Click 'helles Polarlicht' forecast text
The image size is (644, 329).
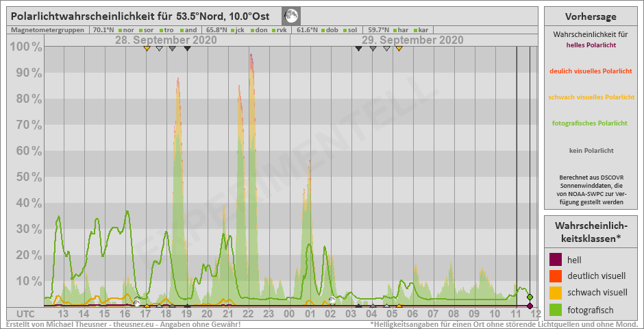[x=591, y=45]
